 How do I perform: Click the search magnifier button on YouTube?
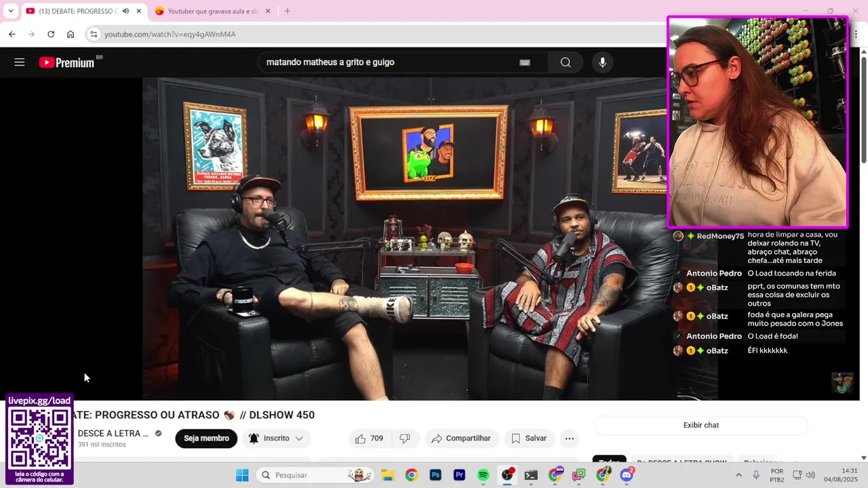(565, 62)
